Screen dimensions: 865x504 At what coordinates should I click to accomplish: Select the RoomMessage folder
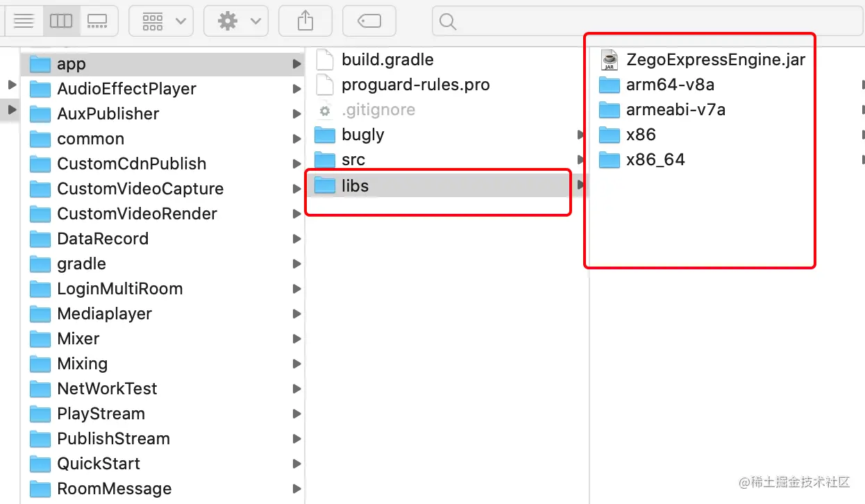coord(163,489)
